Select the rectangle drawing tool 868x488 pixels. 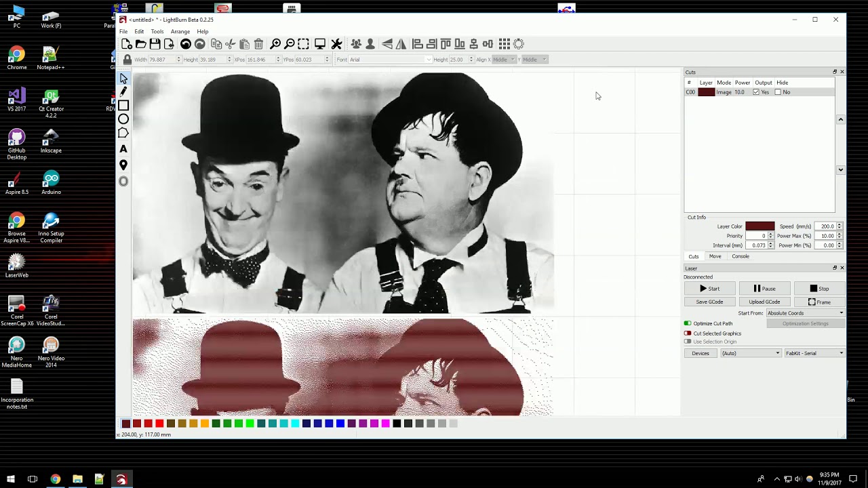(123, 105)
